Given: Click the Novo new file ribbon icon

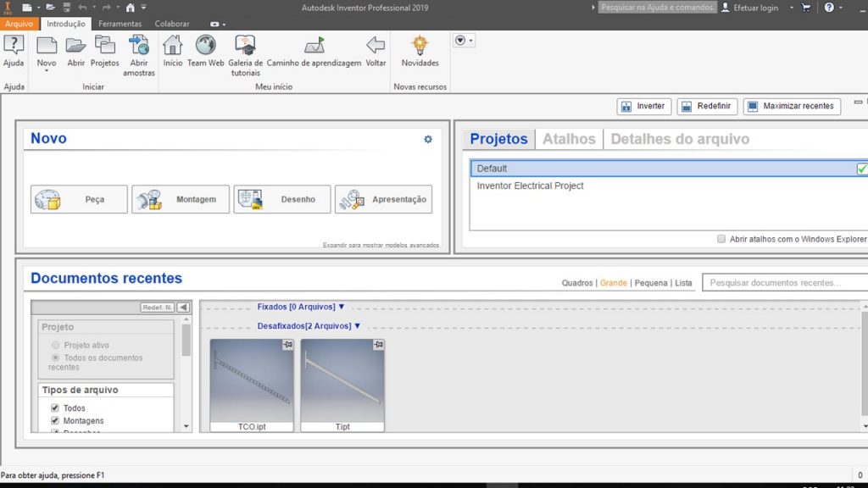Looking at the screenshot, I should (47, 47).
